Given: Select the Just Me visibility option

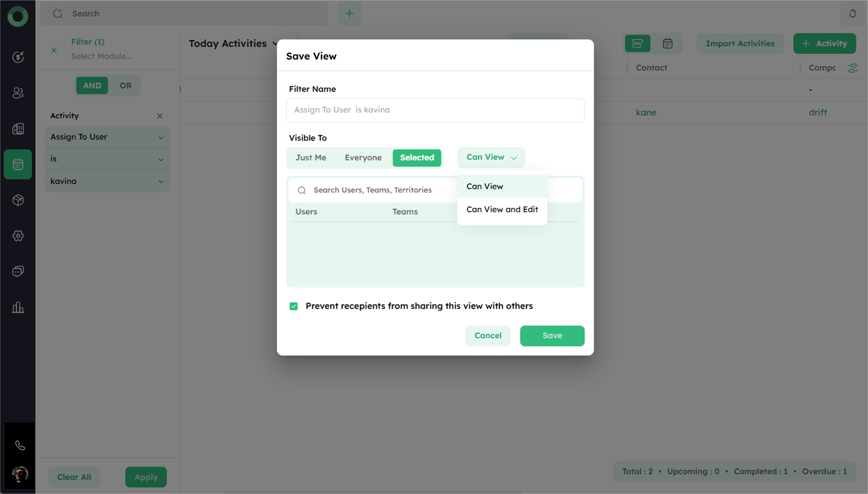Looking at the screenshot, I should [310, 158].
